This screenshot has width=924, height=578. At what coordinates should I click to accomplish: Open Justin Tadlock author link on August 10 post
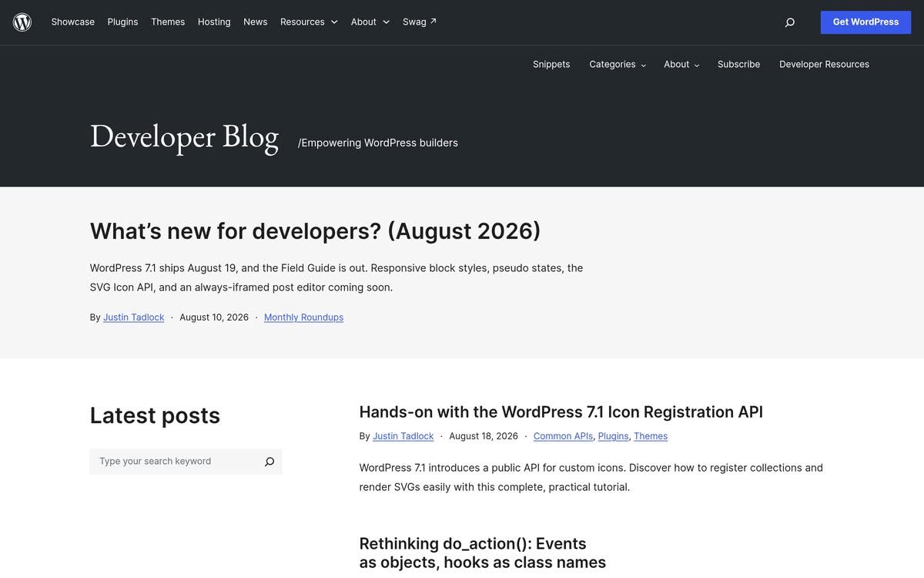[134, 318]
